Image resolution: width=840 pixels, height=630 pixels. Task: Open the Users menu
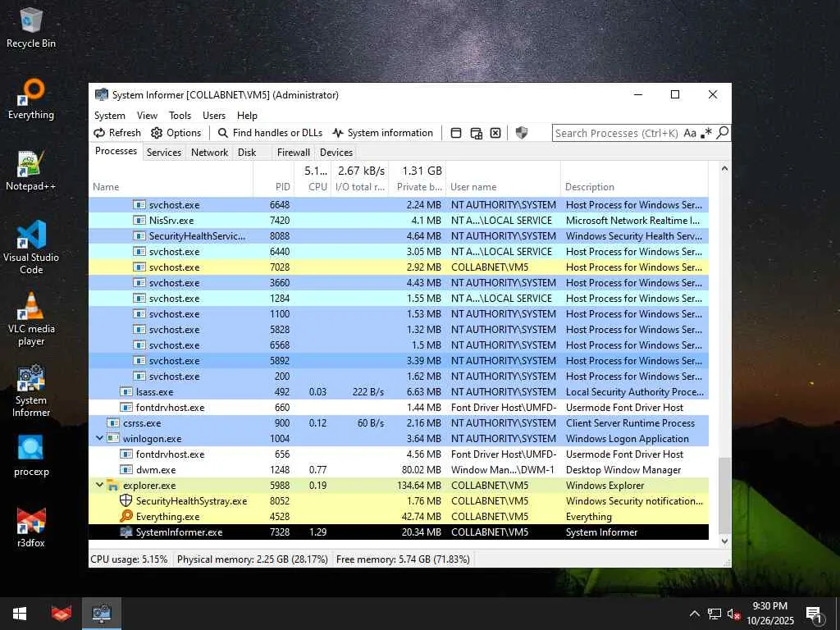coord(214,115)
